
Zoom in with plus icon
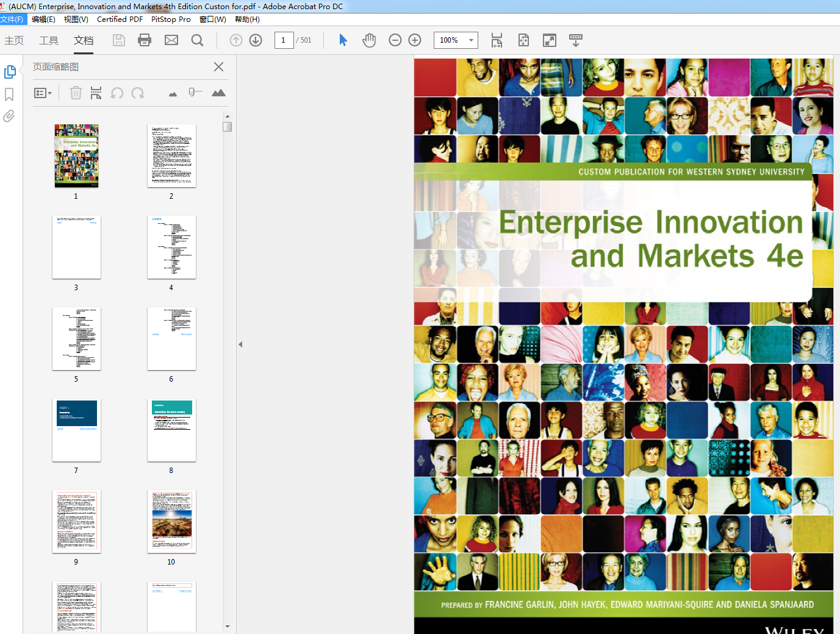pyautogui.click(x=415, y=40)
